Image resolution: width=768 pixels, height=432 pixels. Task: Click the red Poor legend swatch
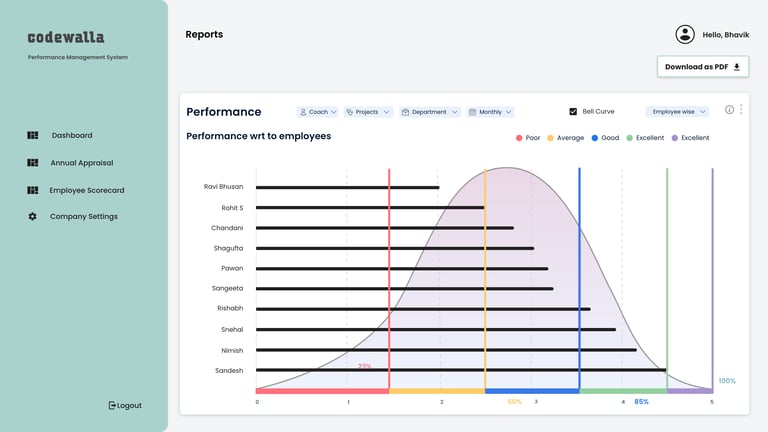(x=519, y=138)
